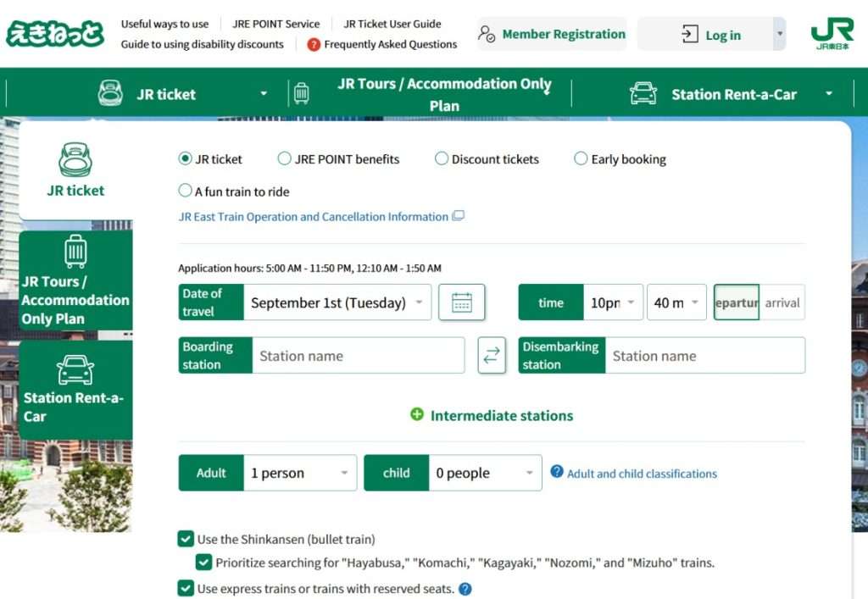Open JR Ticket User Guide link

[392, 24]
